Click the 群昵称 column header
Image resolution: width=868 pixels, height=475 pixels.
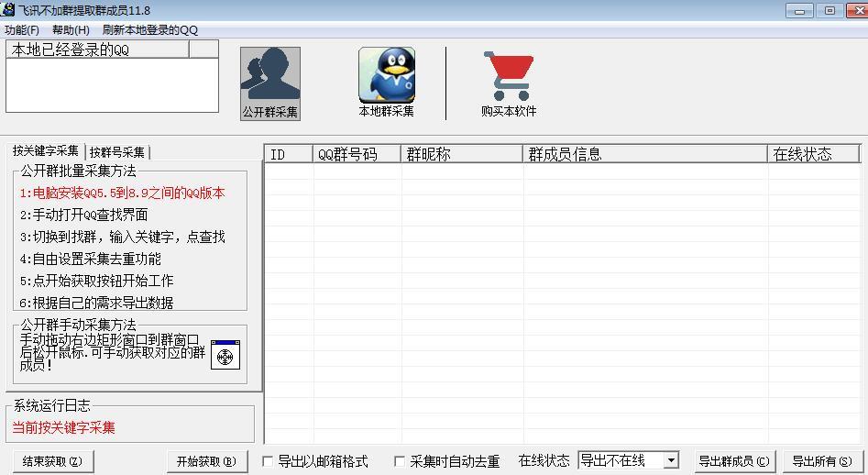point(462,154)
